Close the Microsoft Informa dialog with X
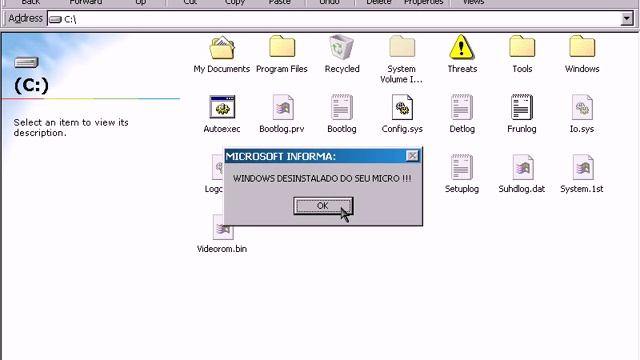The width and height of the screenshot is (640, 360). pyautogui.click(x=412, y=156)
